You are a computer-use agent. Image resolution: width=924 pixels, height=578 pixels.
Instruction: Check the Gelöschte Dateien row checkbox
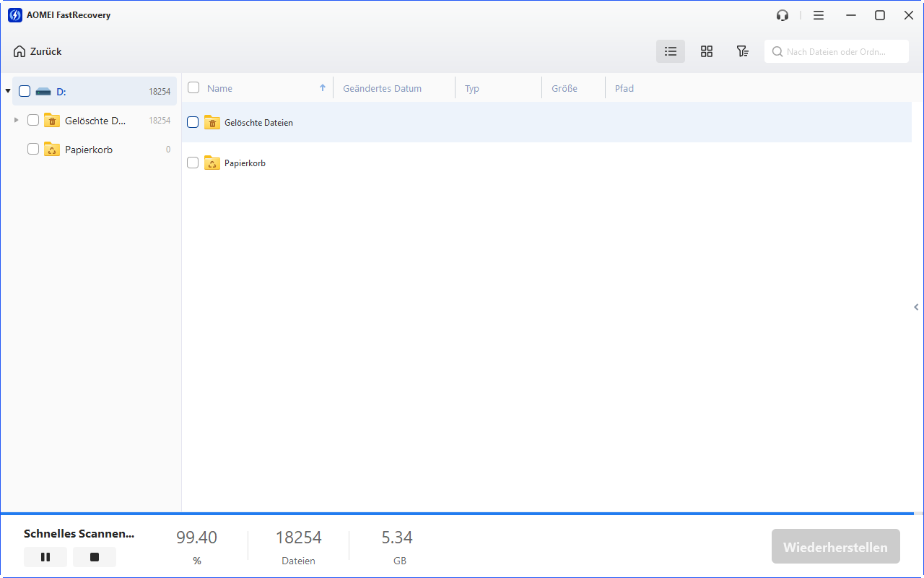(193, 122)
